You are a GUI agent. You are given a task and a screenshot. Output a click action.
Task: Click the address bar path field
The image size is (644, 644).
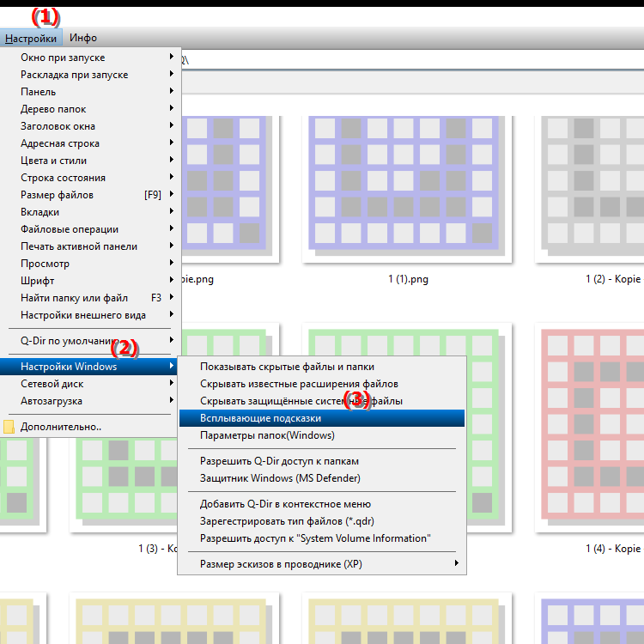411,60
